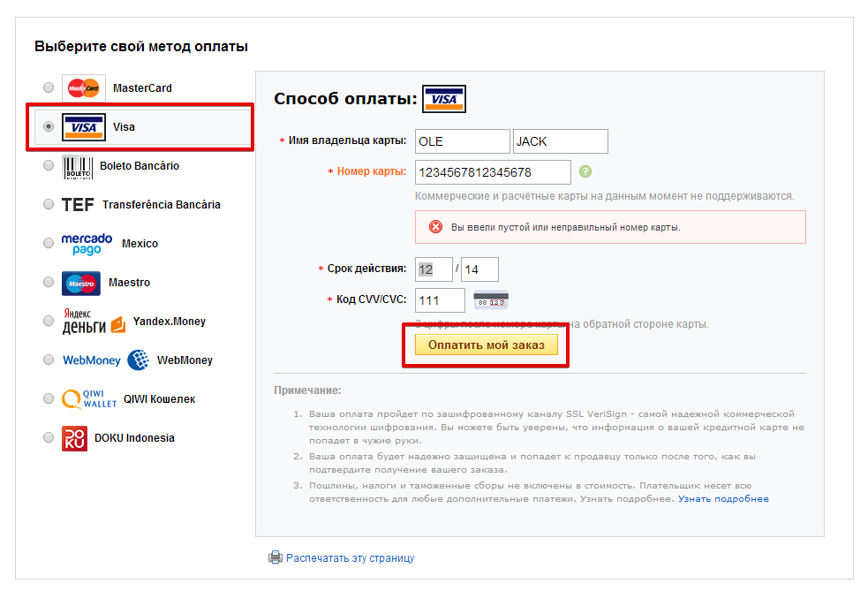The height and width of the screenshot is (591, 868).
Task: Click the Коммерческие и расчётные карты note
Action: [x=605, y=196]
